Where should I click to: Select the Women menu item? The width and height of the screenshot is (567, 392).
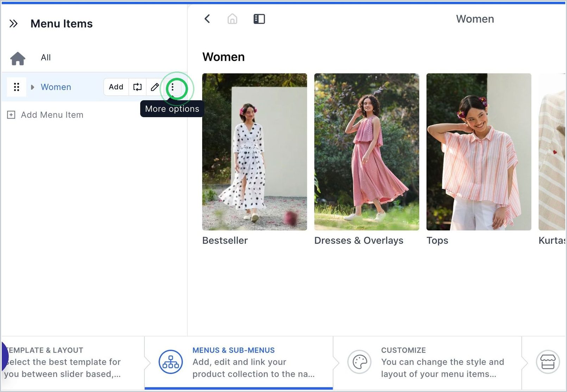[56, 87]
